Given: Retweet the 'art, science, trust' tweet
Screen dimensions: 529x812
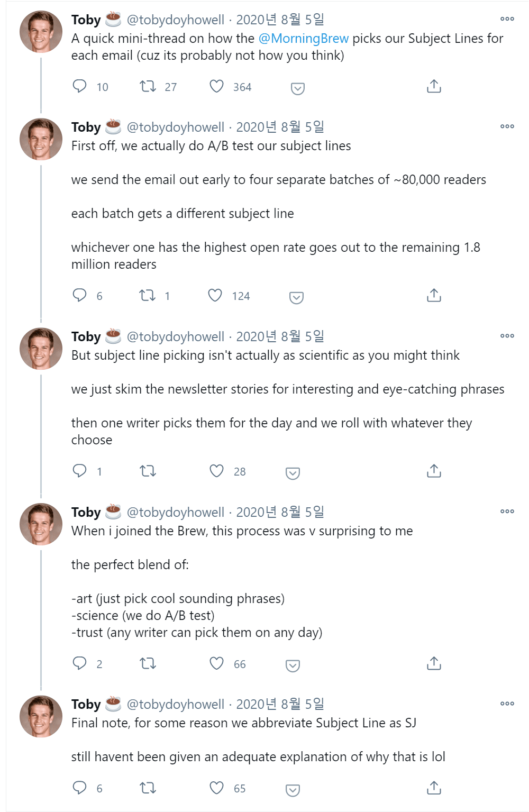Looking at the screenshot, I should coord(148,663).
